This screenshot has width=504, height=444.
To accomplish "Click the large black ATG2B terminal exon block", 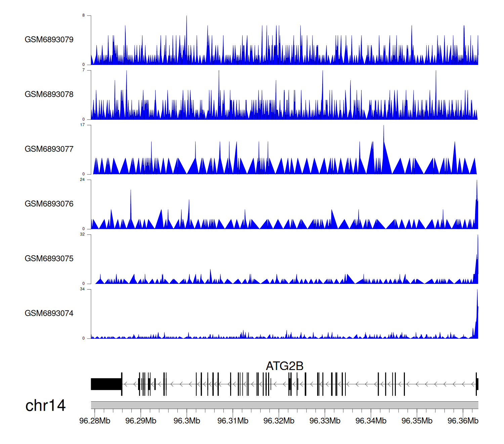I will 106,384.
